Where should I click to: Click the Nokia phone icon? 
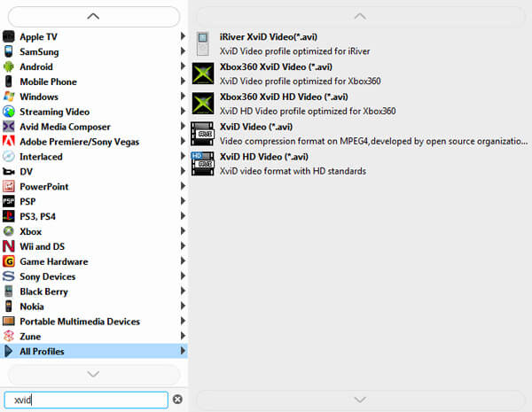[x=9, y=307]
